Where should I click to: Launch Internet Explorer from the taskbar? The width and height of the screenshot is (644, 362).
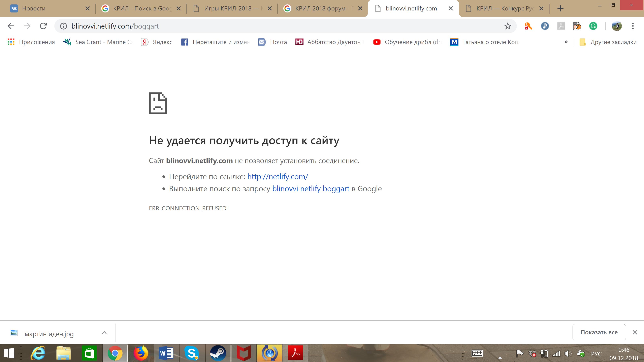coord(38,353)
